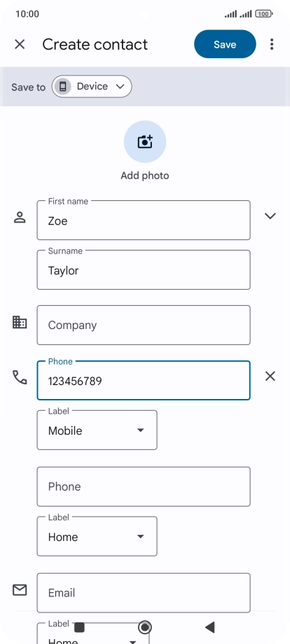The height and width of the screenshot is (644, 290).
Task: Click the person icon beside First name
Action: (20, 217)
